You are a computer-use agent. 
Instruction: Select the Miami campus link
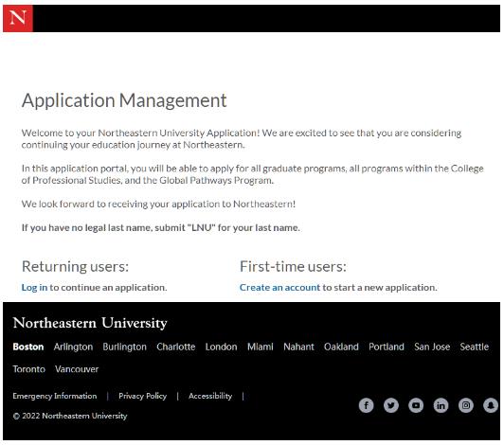tap(261, 347)
